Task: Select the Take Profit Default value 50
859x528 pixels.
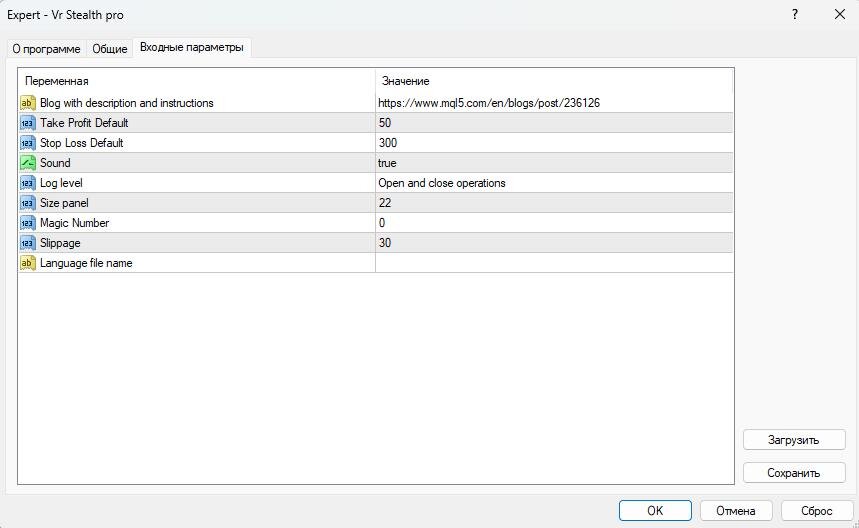Action: point(554,123)
